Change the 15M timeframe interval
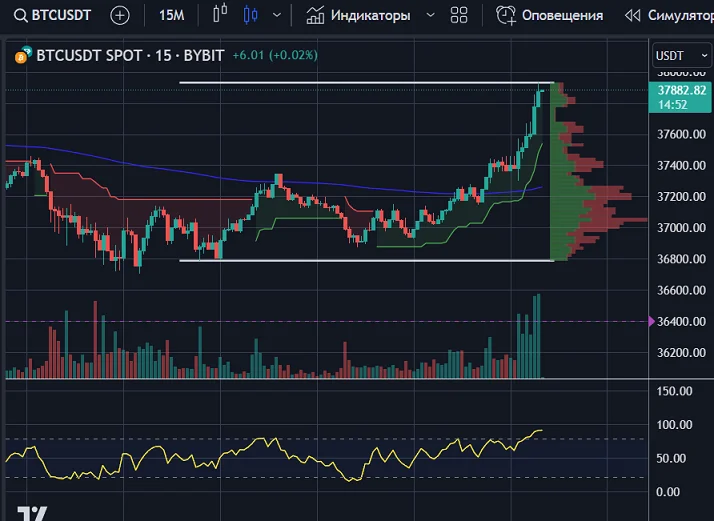714x521 pixels. point(172,15)
